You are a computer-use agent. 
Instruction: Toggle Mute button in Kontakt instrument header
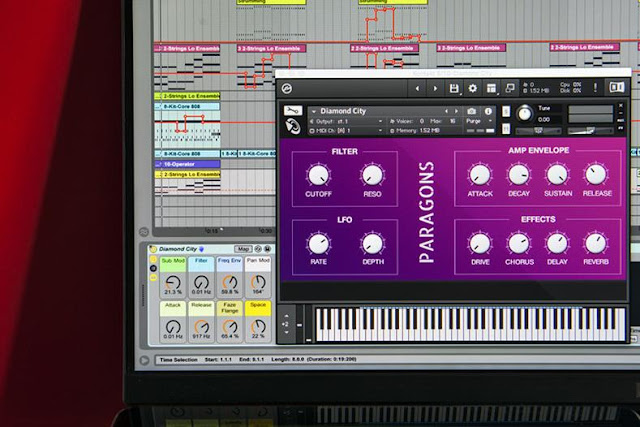coord(506,129)
